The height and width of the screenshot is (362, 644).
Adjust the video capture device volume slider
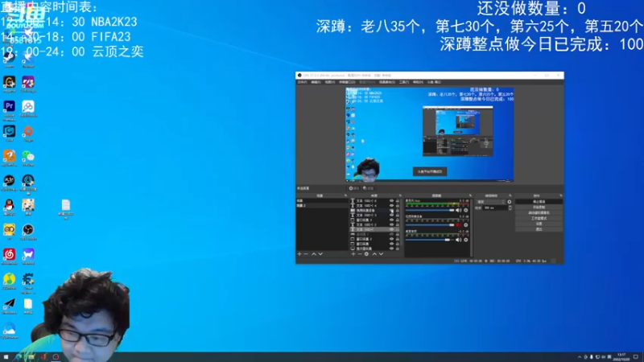pos(430,225)
